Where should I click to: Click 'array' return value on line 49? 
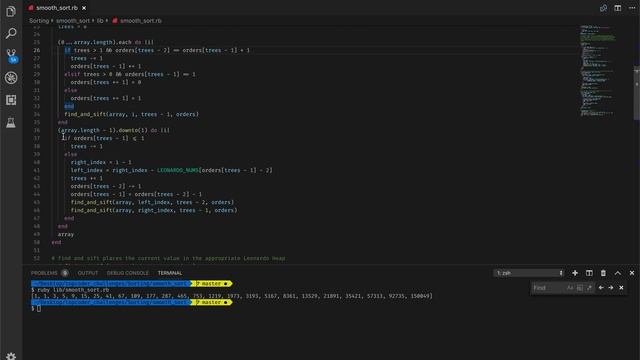click(x=66, y=234)
